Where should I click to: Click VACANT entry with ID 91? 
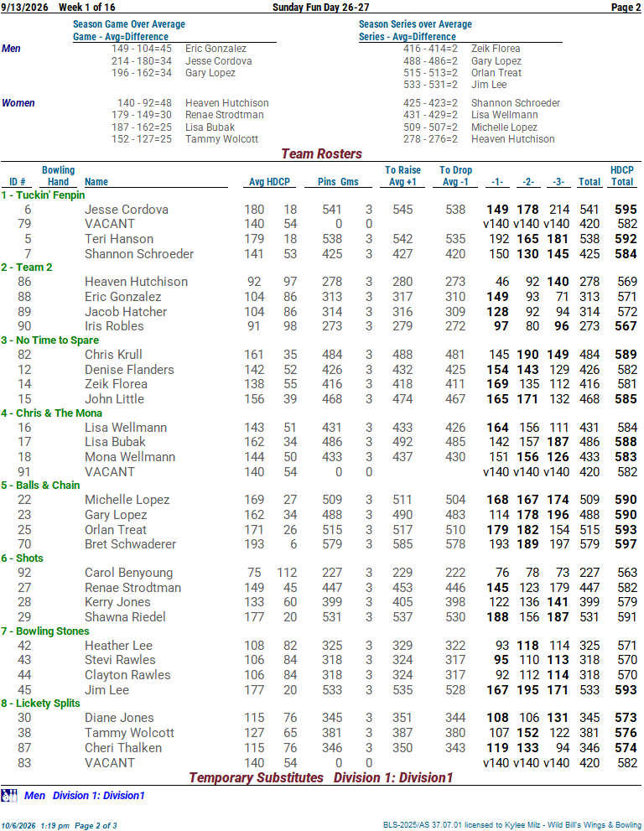(110, 471)
